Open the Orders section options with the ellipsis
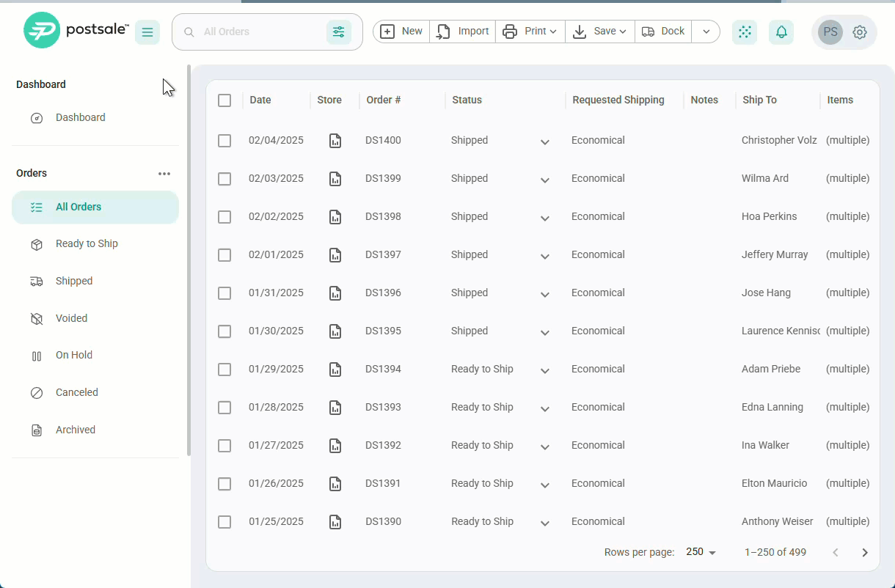This screenshot has height=588, width=895. (x=164, y=173)
